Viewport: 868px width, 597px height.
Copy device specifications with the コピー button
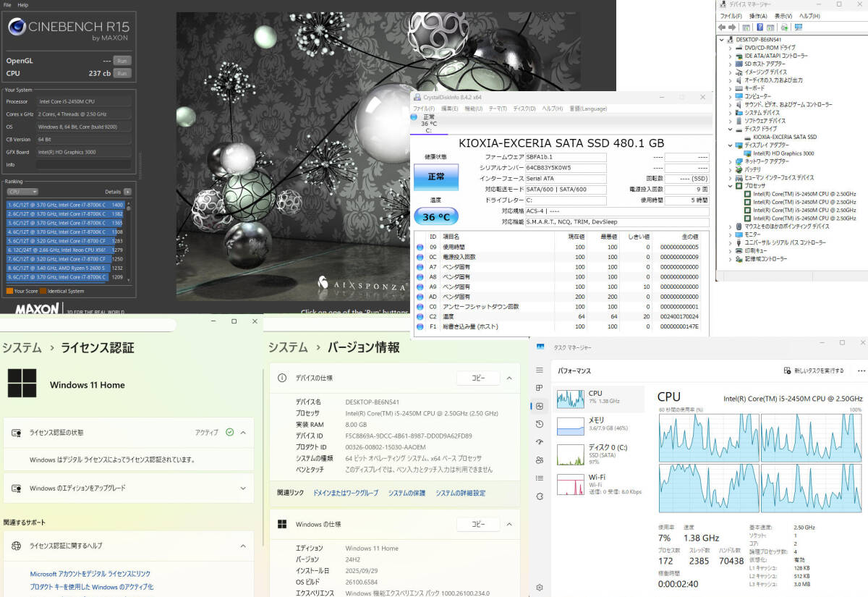pos(477,378)
